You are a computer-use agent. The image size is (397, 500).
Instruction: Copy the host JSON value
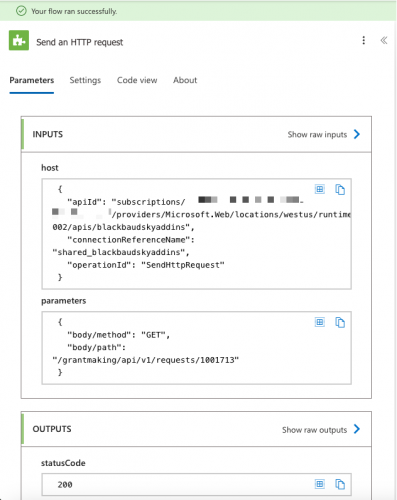[x=340, y=189]
